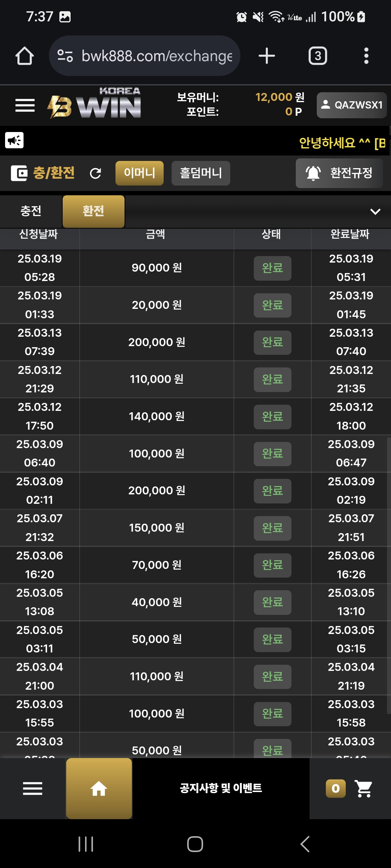Open the site hamburger menu beside logo
Viewport: 391px width, 868px height.
coord(25,105)
